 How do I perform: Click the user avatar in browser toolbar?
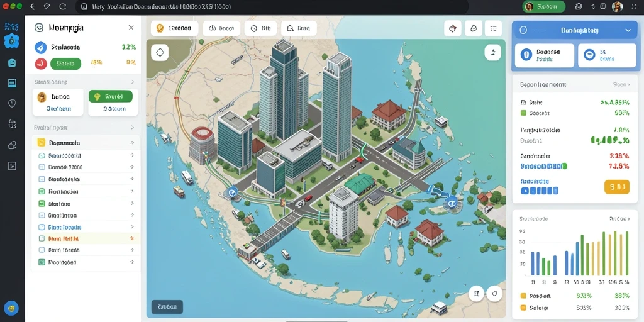(618, 6)
